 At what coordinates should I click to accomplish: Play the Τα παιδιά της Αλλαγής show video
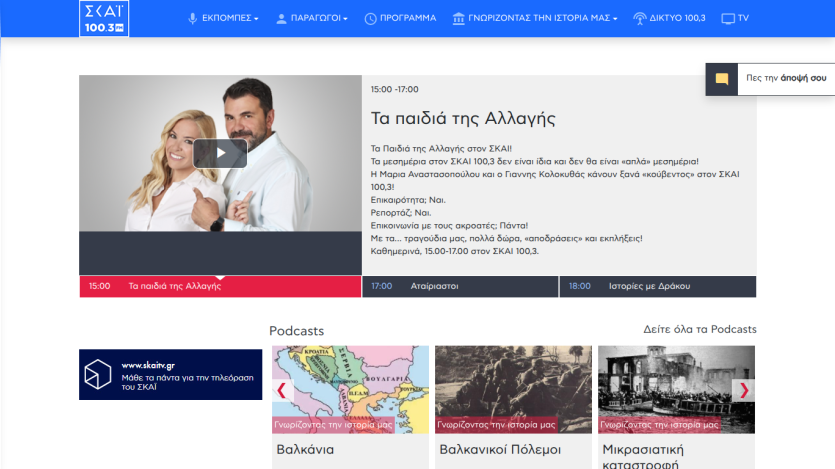pyautogui.click(x=220, y=153)
